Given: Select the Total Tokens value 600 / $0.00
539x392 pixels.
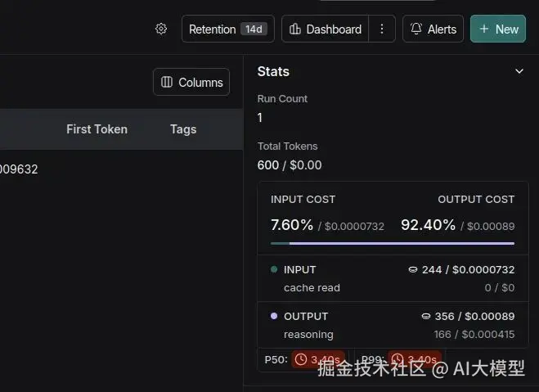Looking at the screenshot, I should click(290, 165).
